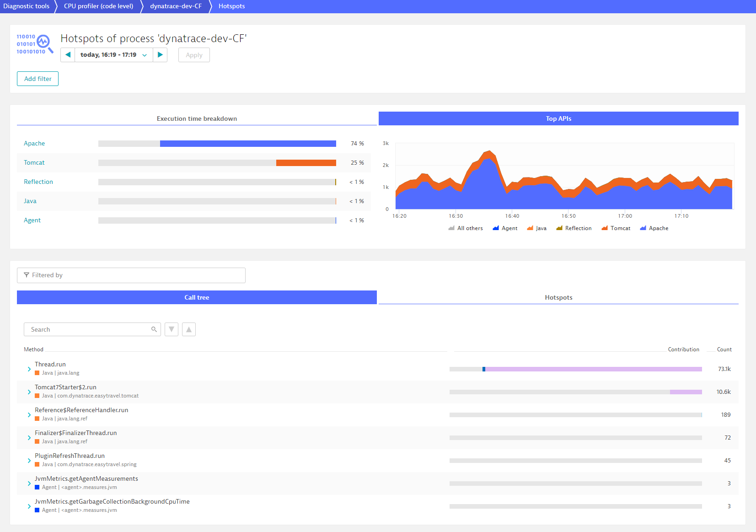The height and width of the screenshot is (532, 756).
Task: Click the Add filter button
Action: [x=38, y=79]
